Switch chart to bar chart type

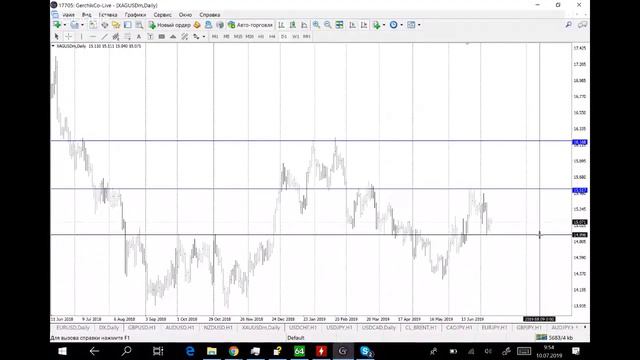(x=281, y=25)
